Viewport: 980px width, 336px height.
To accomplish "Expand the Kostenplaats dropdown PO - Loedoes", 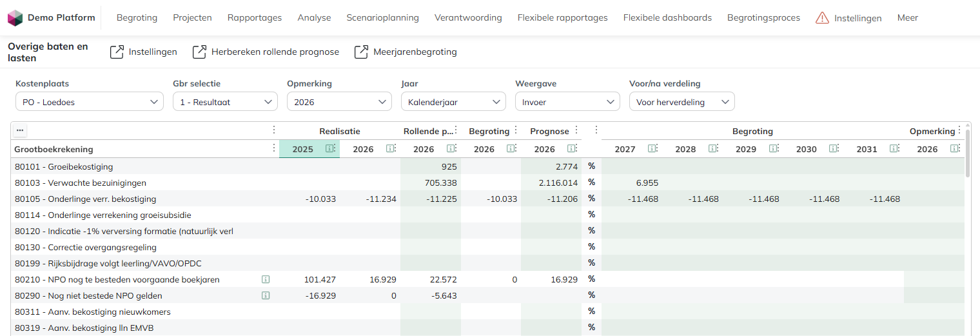I will tap(90, 102).
